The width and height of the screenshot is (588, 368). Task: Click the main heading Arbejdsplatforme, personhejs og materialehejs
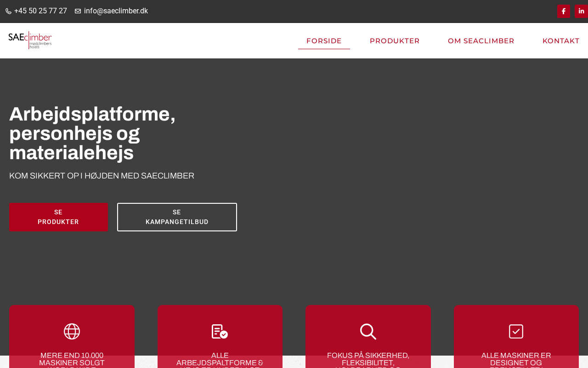[92, 133]
